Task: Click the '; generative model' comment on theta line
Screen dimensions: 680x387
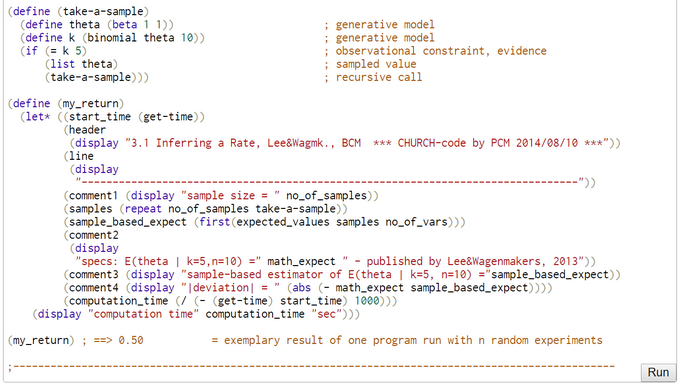Action: 379,25
